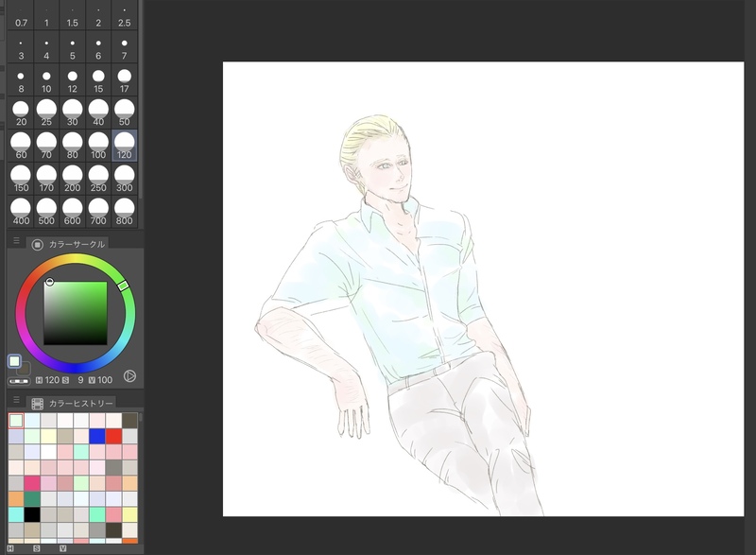Image resolution: width=756 pixels, height=555 pixels.
Task: Set brush size to 12
Action: click(73, 80)
